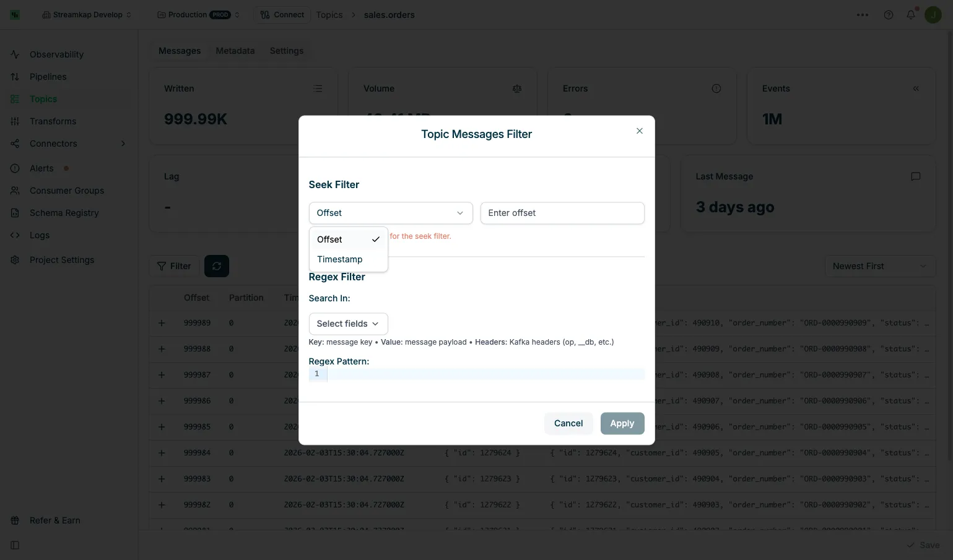Screen dimensions: 953x560
Task: Click the Project Settings gear icon
Action: 15,260
